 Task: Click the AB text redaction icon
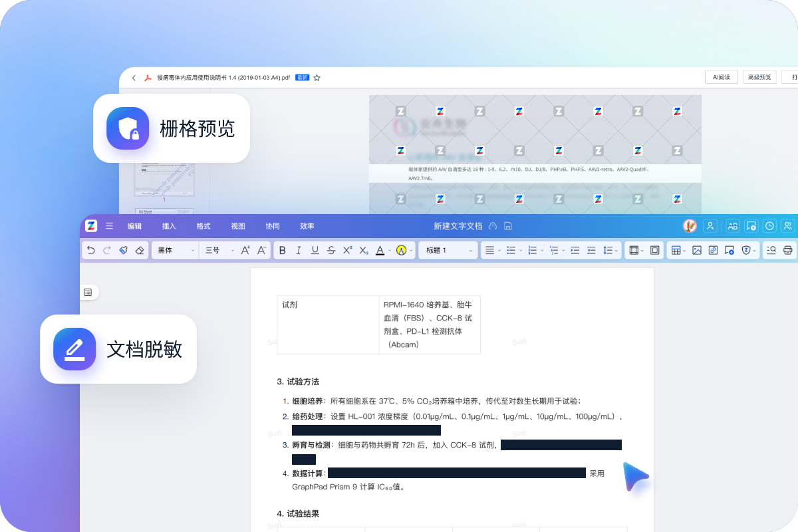point(732,225)
